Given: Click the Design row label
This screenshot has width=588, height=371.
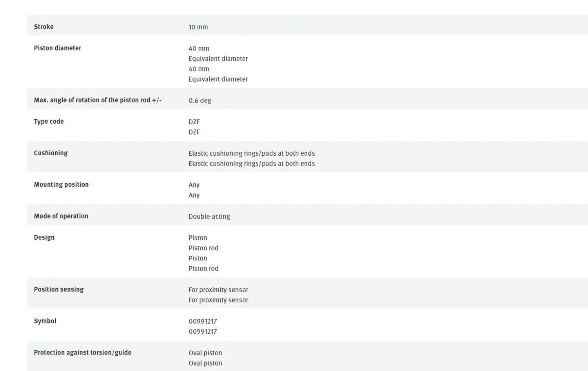Looking at the screenshot, I should click(x=44, y=237).
